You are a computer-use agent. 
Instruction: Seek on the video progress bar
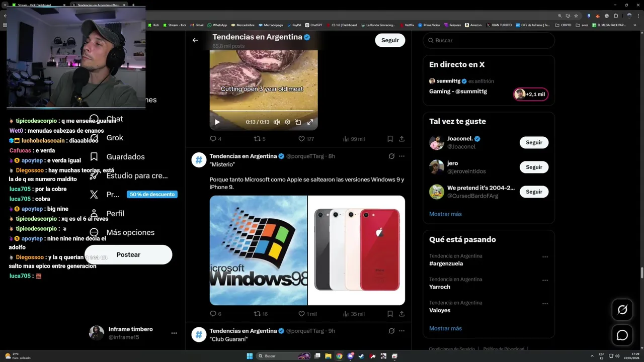click(264, 111)
